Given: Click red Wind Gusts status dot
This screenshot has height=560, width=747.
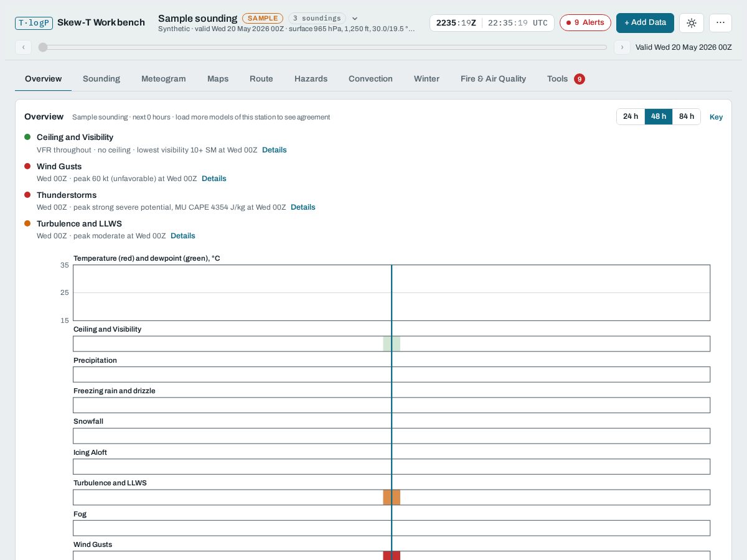Looking at the screenshot, I should click(x=27, y=166).
